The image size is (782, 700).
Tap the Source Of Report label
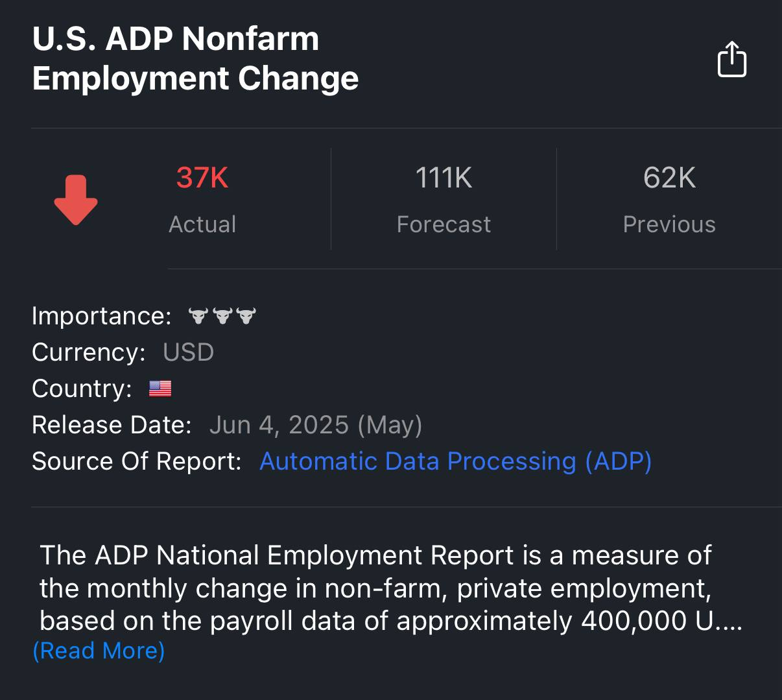pyautogui.click(x=136, y=461)
